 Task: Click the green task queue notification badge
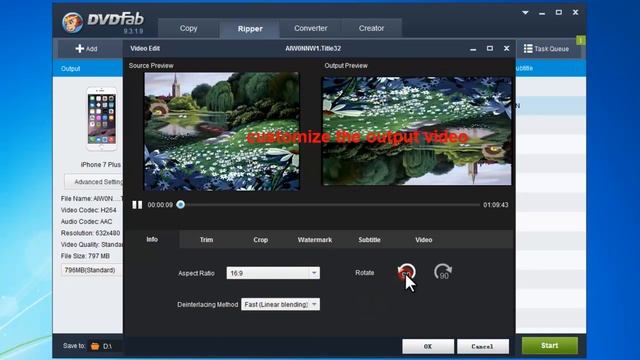pos(580,40)
